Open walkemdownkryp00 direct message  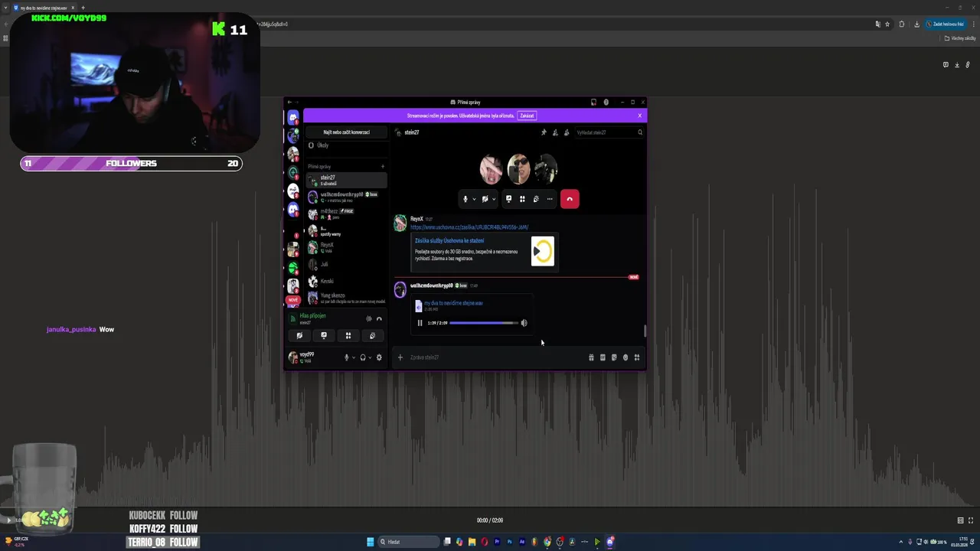coord(346,197)
